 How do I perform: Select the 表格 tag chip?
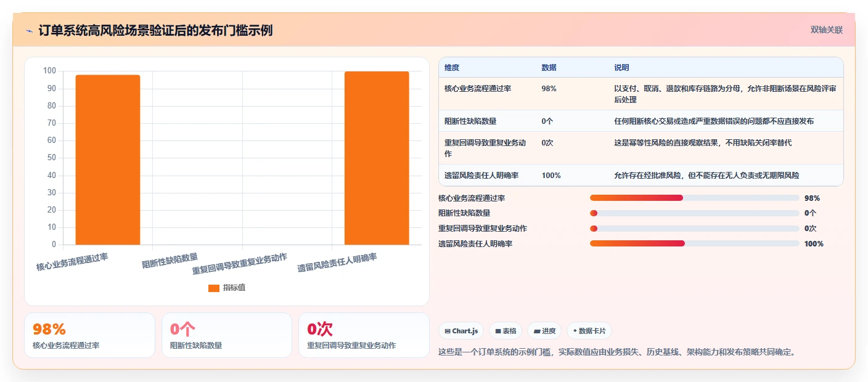tap(506, 331)
